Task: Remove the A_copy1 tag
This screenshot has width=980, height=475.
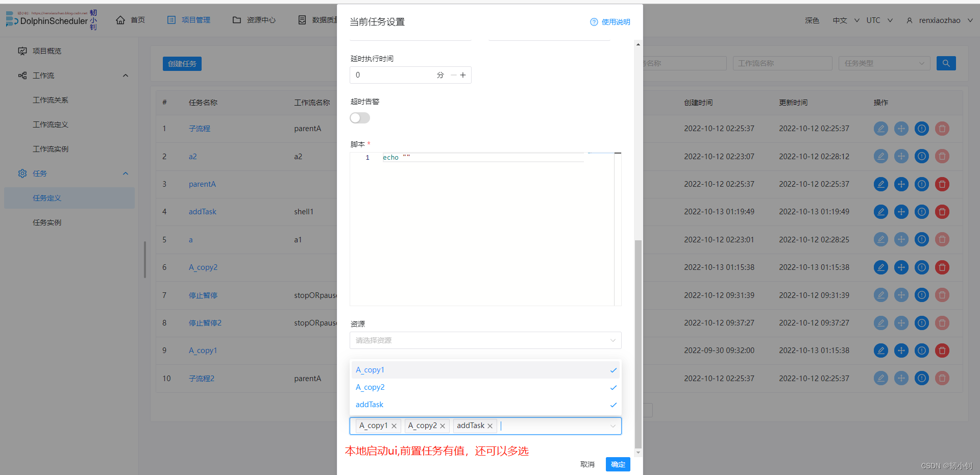Action: pyautogui.click(x=394, y=426)
